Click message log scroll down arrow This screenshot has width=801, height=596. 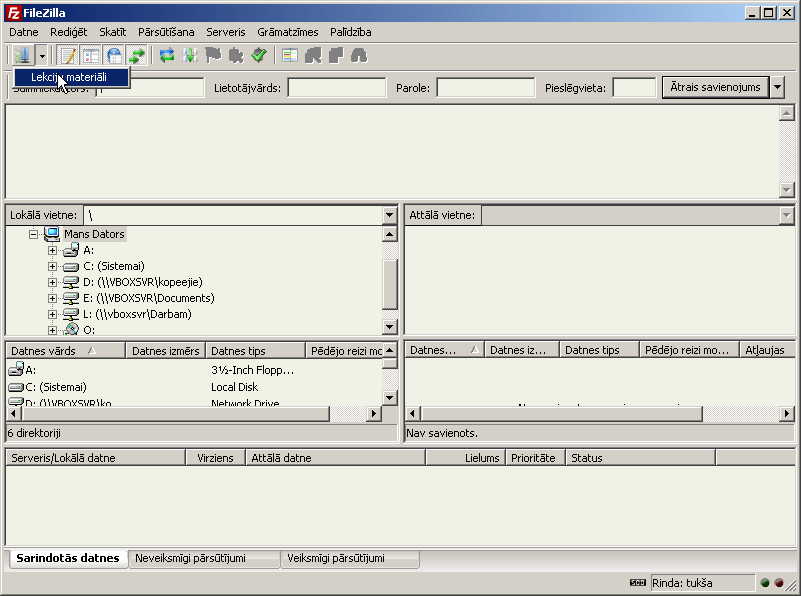tap(787, 190)
